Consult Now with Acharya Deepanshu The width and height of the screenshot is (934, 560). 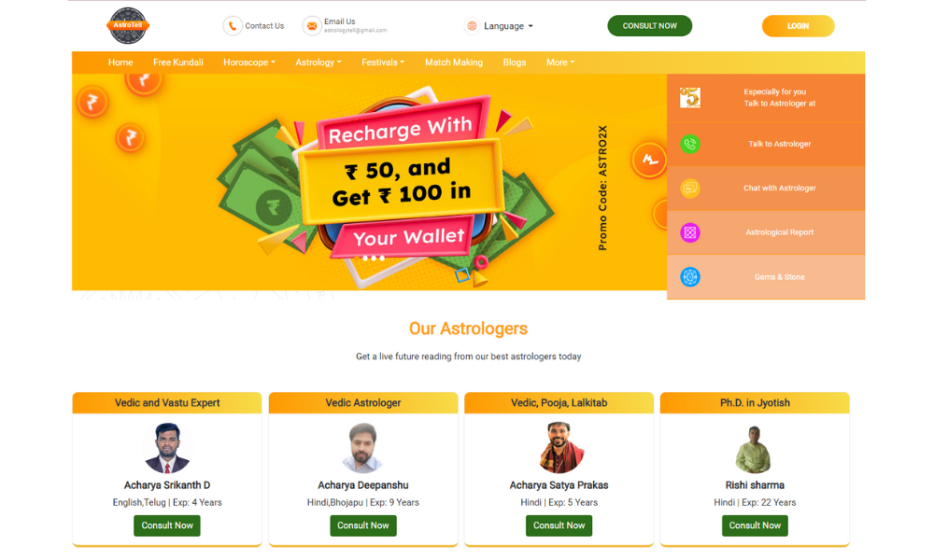[x=363, y=525]
